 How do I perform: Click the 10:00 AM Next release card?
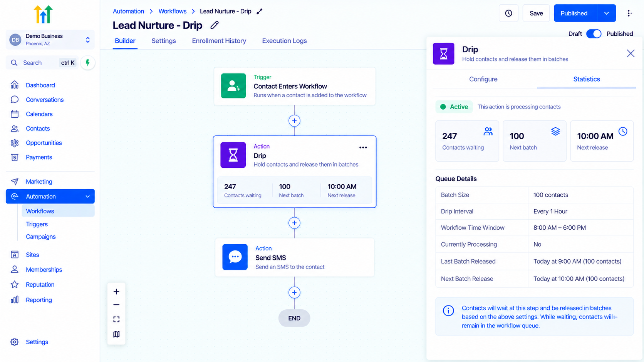(x=602, y=141)
